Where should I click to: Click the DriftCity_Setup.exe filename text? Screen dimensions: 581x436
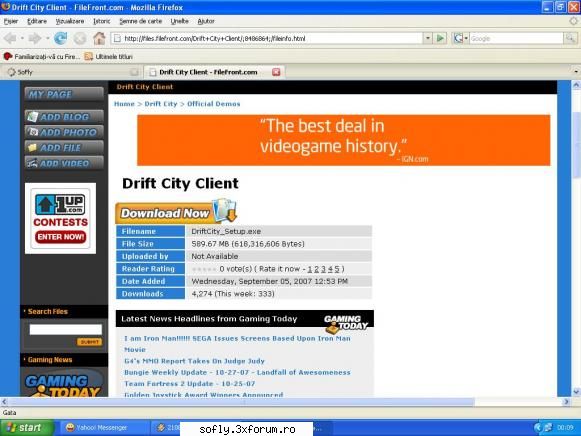[x=226, y=231]
